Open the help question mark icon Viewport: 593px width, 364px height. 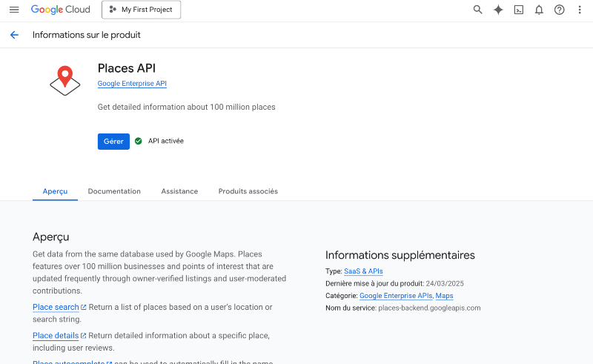tap(560, 10)
